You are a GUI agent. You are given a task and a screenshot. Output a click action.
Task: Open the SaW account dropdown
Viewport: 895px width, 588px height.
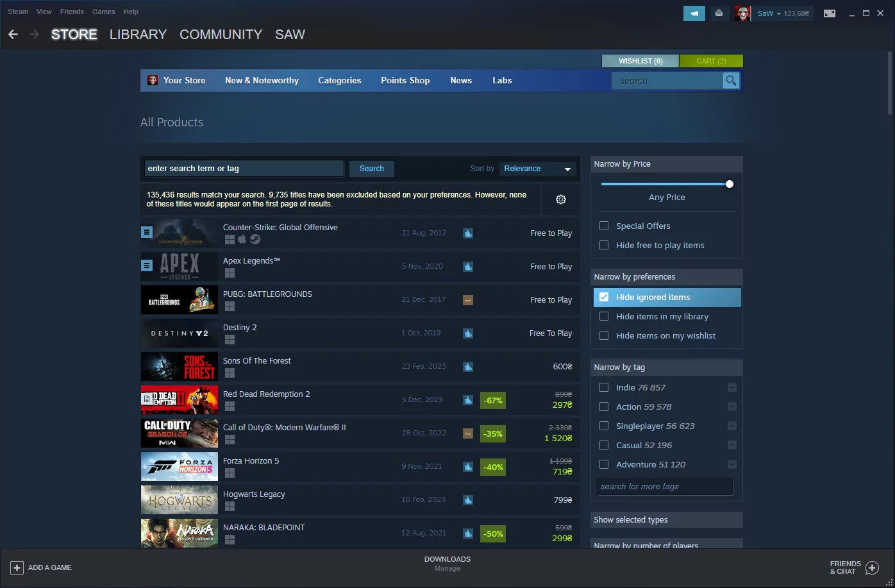pyautogui.click(x=783, y=13)
